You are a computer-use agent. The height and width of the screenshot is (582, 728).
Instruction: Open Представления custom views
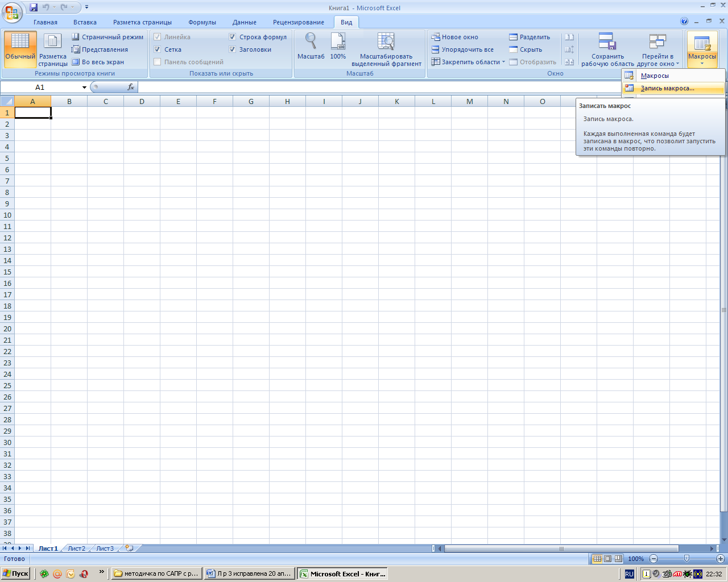[x=100, y=49]
